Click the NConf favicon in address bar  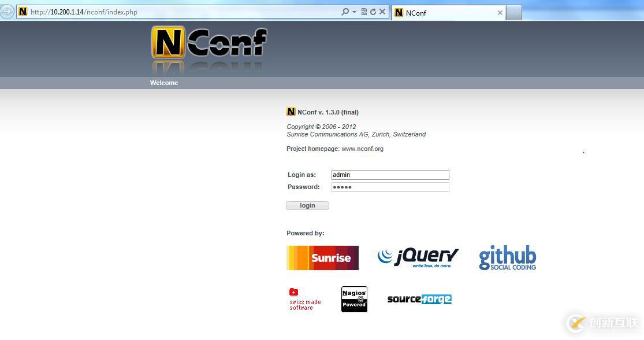(23, 12)
